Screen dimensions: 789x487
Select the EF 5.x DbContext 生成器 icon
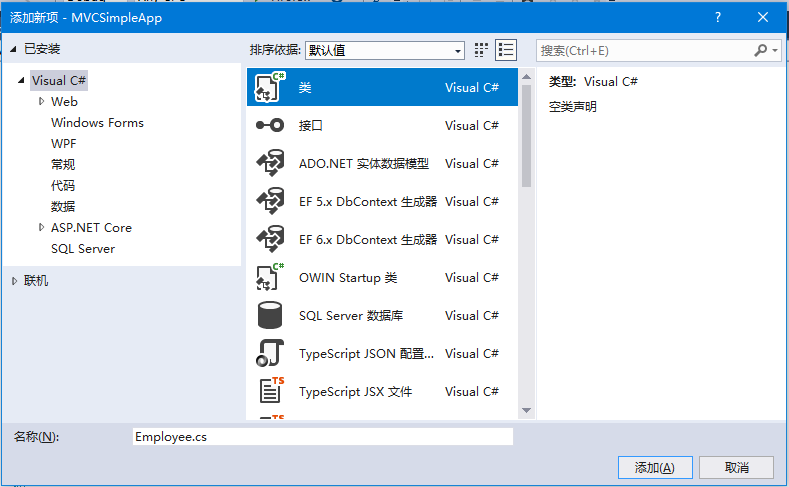click(270, 202)
